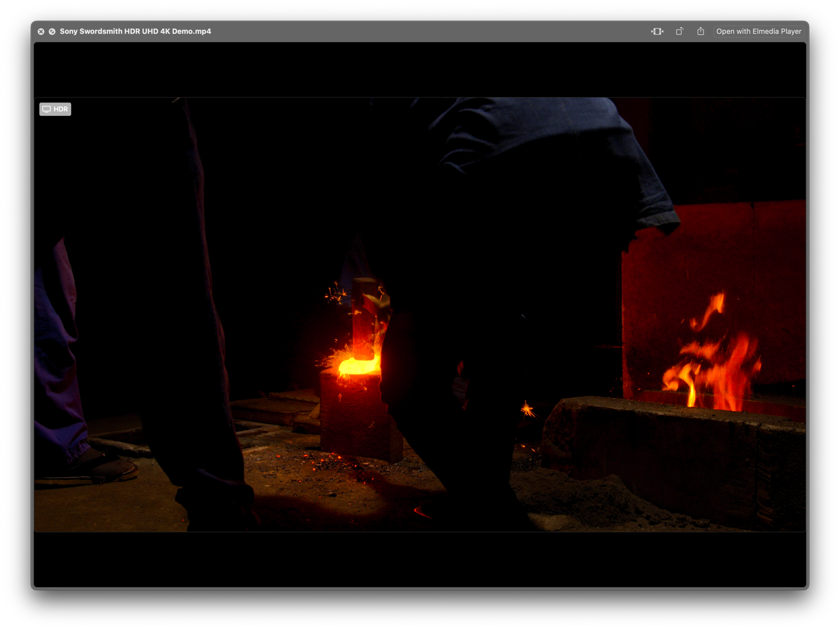
Task: Click the black letterbox area below the video
Action: coord(420,559)
